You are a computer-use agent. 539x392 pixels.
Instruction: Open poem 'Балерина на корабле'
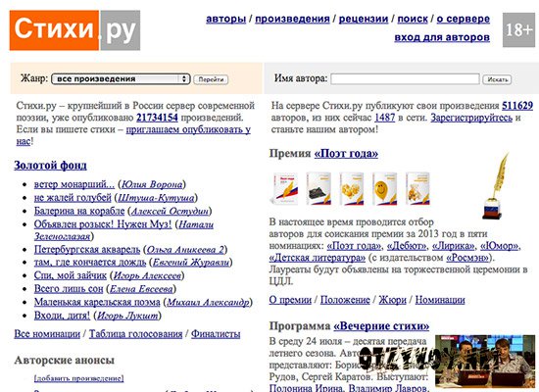coord(79,211)
